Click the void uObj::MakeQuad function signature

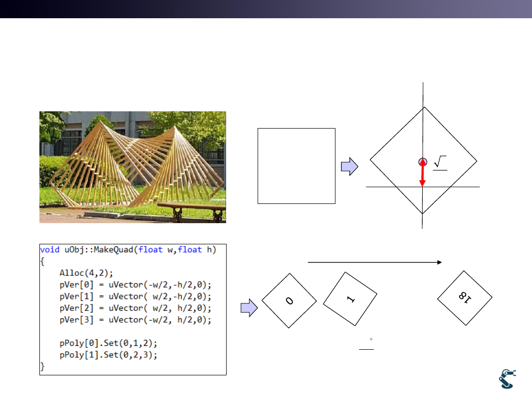point(128,250)
